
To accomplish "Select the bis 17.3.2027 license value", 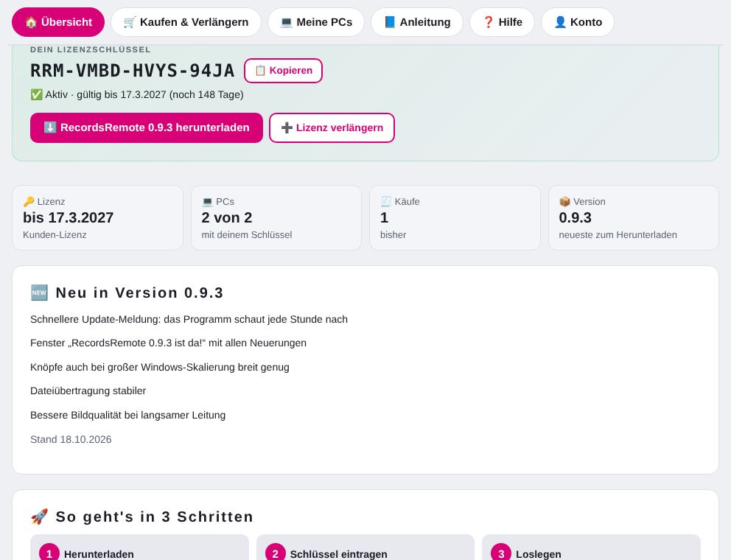I will [68, 218].
